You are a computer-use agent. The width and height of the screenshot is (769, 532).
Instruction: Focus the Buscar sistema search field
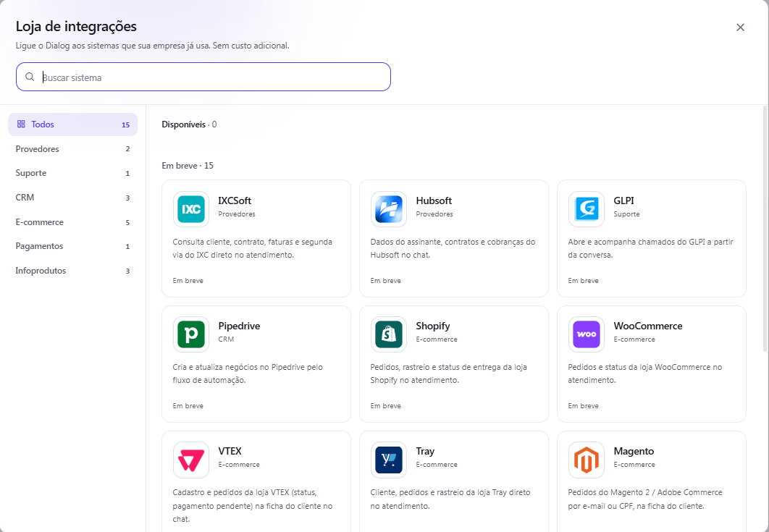[203, 77]
